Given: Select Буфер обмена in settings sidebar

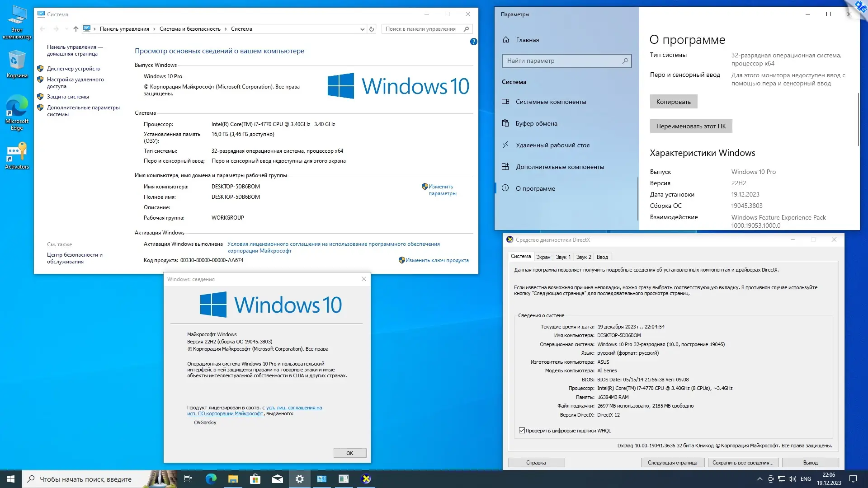Looking at the screenshot, I should 536,123.
